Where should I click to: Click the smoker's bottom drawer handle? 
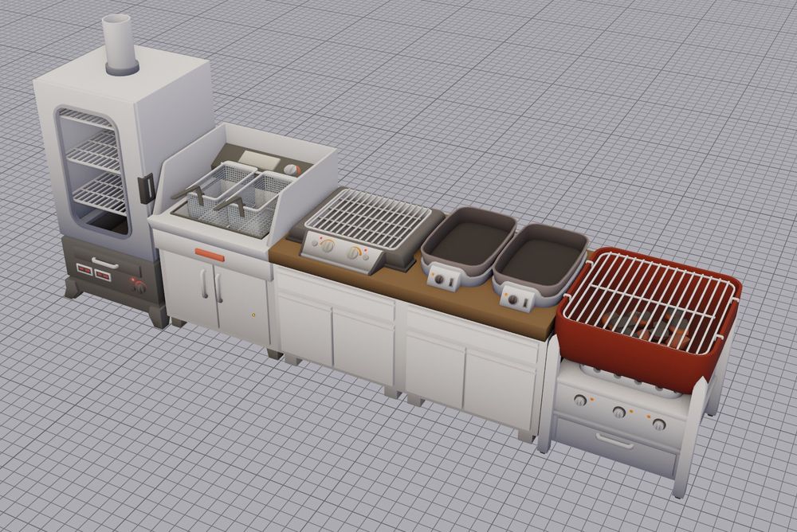pyautogui.click(x=105, y=263)
